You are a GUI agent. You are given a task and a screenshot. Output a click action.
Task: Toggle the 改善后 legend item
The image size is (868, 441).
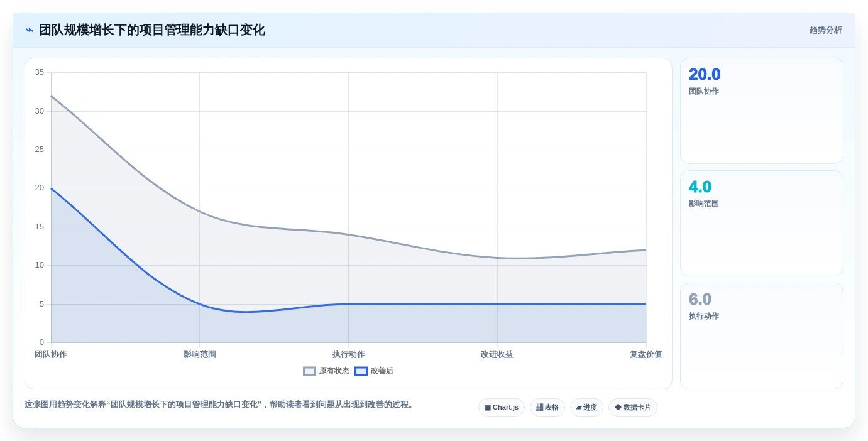(374, 371)
